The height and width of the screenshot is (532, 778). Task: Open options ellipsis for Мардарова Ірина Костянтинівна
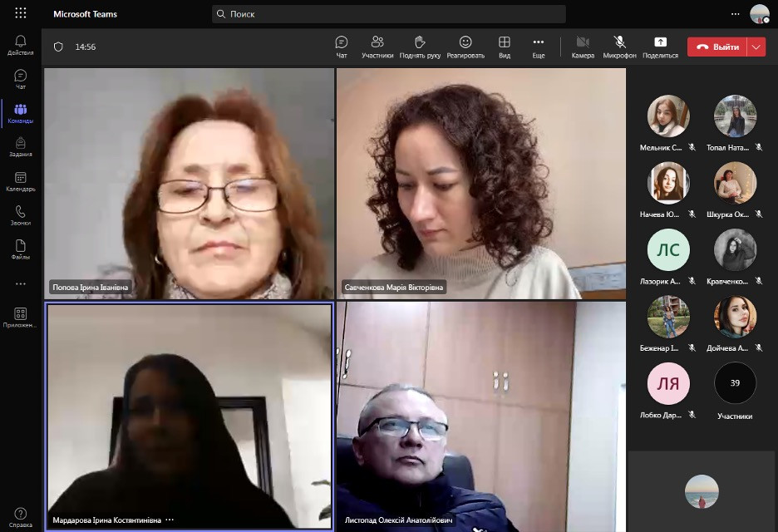point(170,520)
